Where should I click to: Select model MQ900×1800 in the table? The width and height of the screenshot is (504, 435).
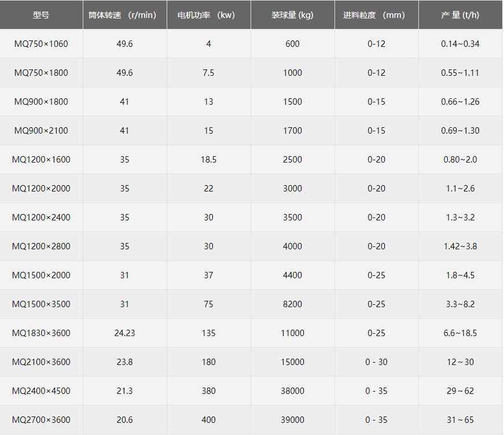41,102
